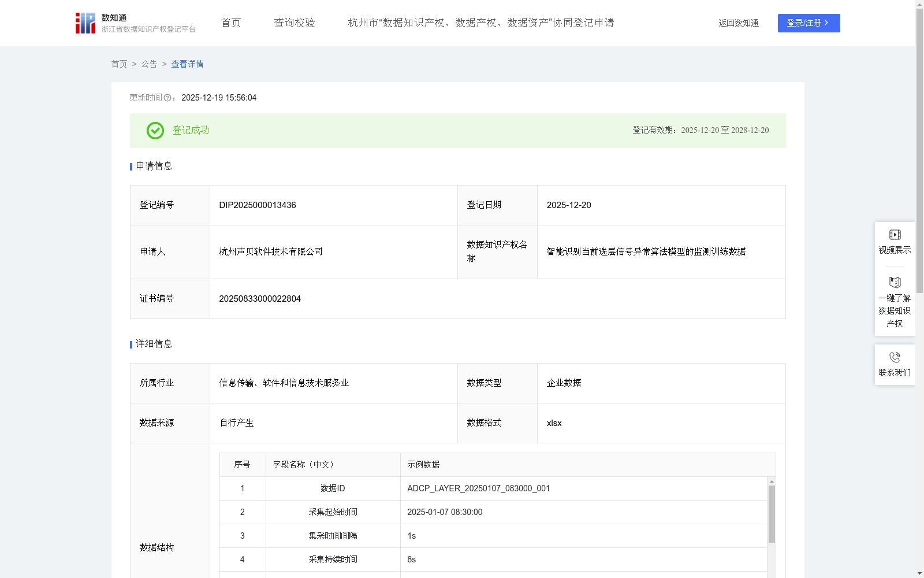Click the 集采时间间隔 field name cell
Viewport: 924px width, 578px height.
click(x=333, y=536)
